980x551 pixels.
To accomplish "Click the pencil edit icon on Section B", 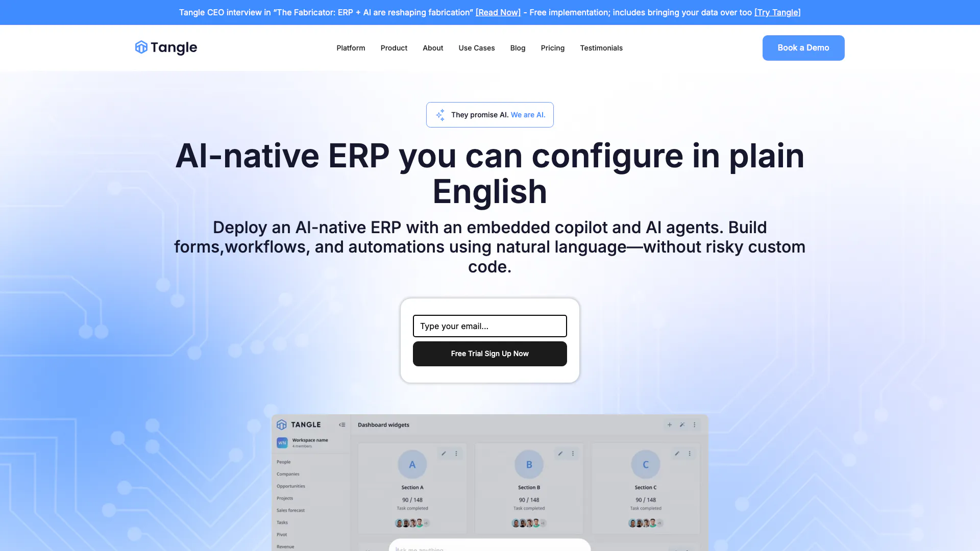I will (x=560, y=453).
